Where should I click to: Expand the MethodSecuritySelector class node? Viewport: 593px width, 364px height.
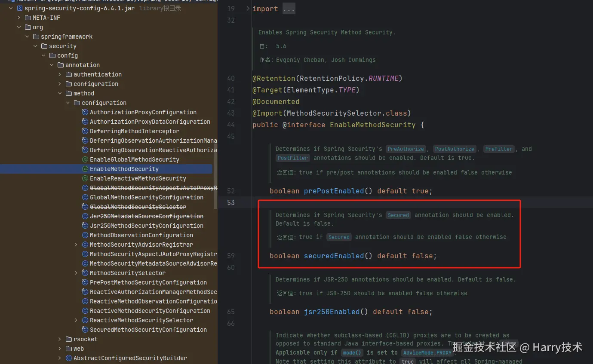pos(76,273)
